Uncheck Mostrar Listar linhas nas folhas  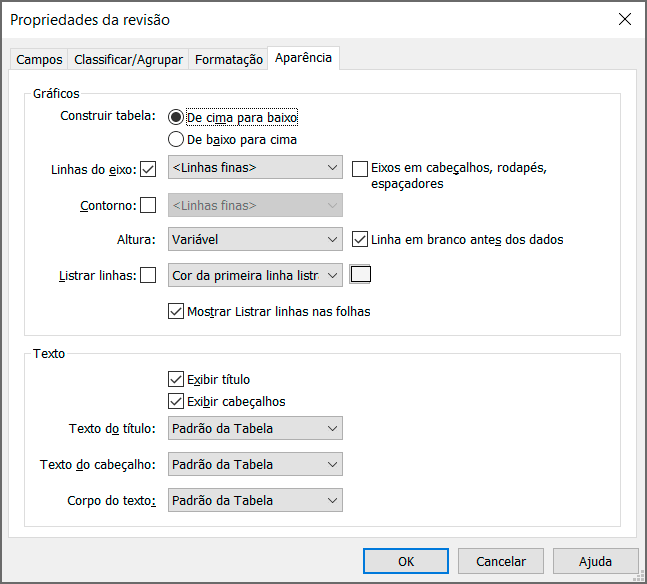pyautogui.click(x=177, y=311)
